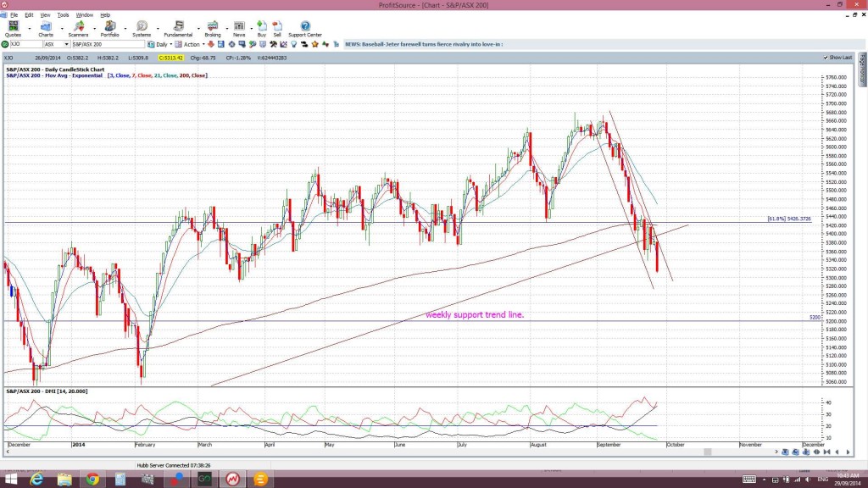The width and height of the screenshot is (868, 488).
Task: Click the S&P/ASX 200 name field
Action: pyautogui.click(x=108, y=44)
